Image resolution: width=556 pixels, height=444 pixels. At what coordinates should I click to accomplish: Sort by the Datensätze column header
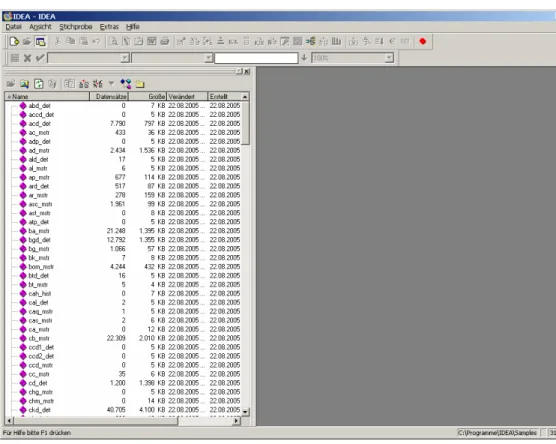tap(109, 96)
